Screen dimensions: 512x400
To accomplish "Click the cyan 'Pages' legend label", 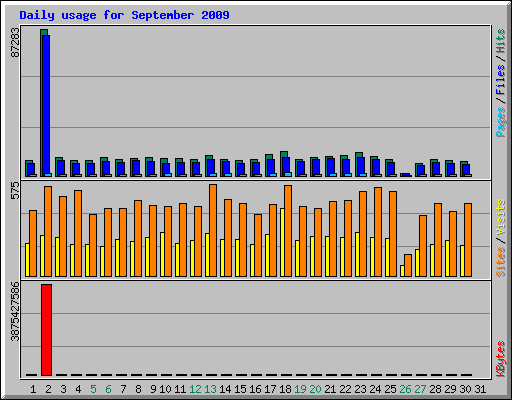I will point(501,122).
